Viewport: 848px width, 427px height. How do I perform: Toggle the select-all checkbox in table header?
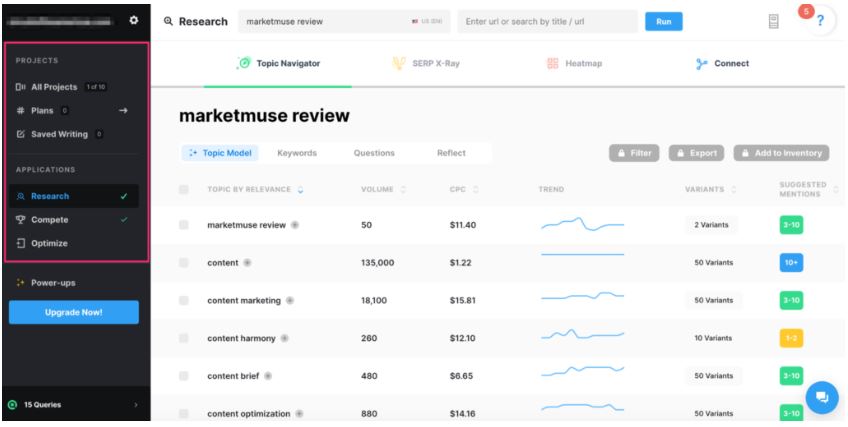pos(184,189)
